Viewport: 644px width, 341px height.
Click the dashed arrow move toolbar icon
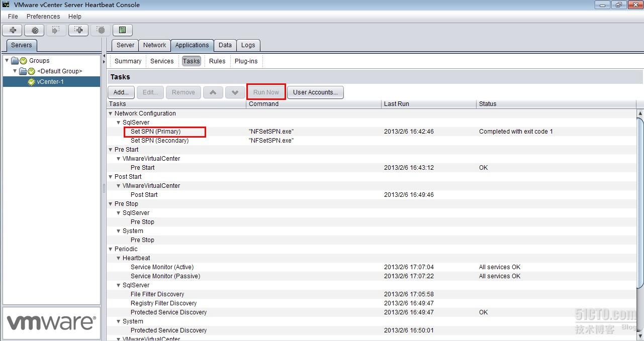pyautogui.click(x=56, y=30)
